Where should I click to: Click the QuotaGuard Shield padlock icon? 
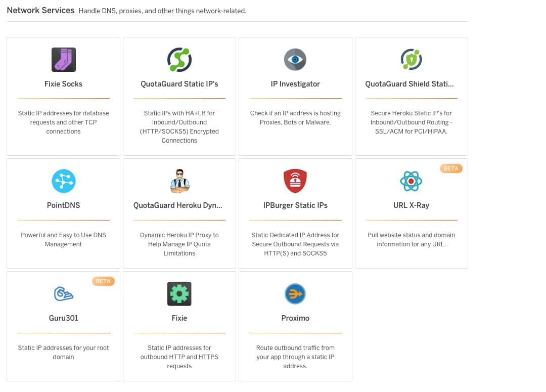coord(411,60)
